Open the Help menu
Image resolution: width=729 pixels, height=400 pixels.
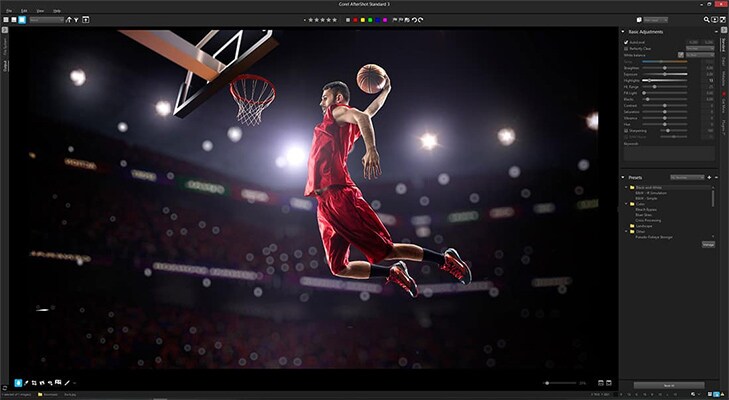point(57,11)
